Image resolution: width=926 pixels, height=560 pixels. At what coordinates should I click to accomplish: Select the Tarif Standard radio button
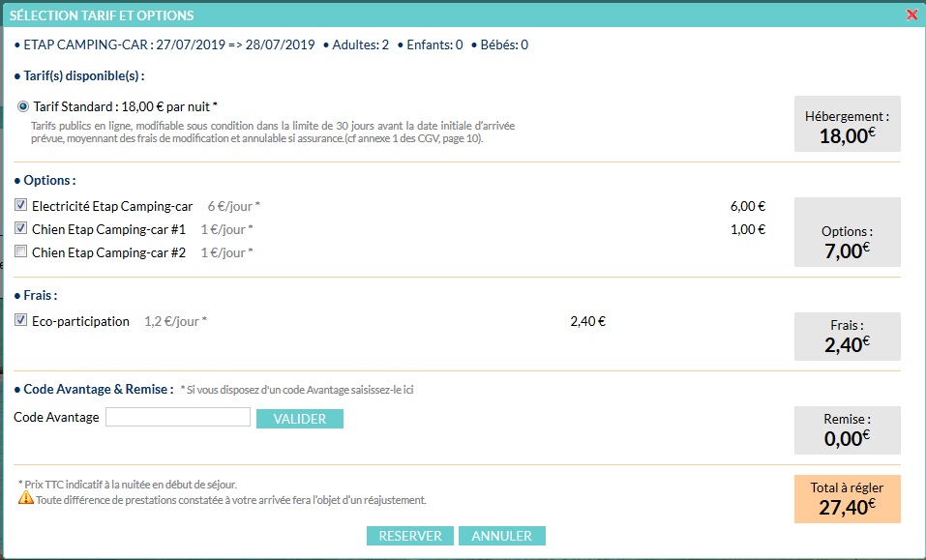23,106
